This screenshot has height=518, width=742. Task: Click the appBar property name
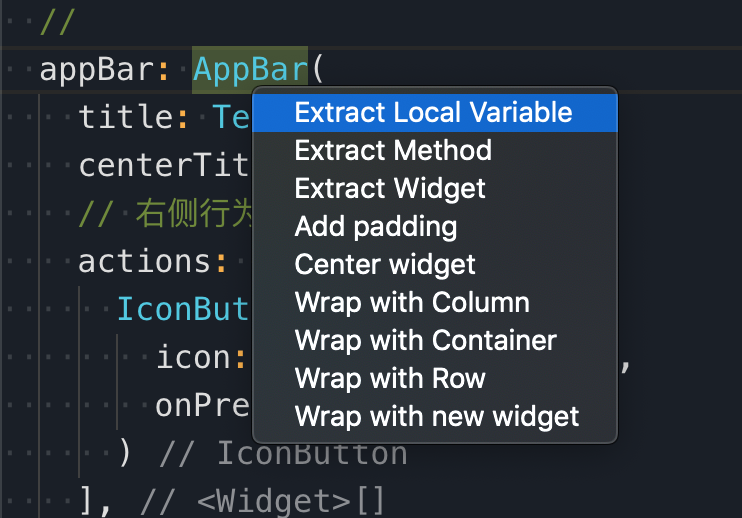click(97, 70)
